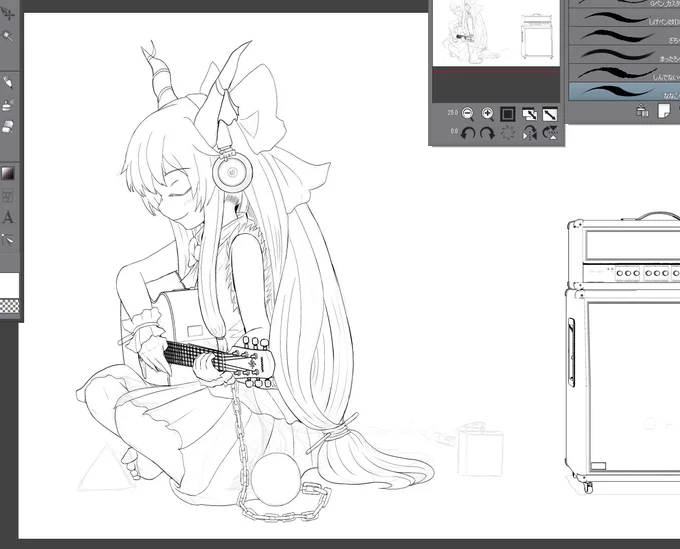Select the Text tool
This screenshot has width=680, height=549.
tap(7, 218)
